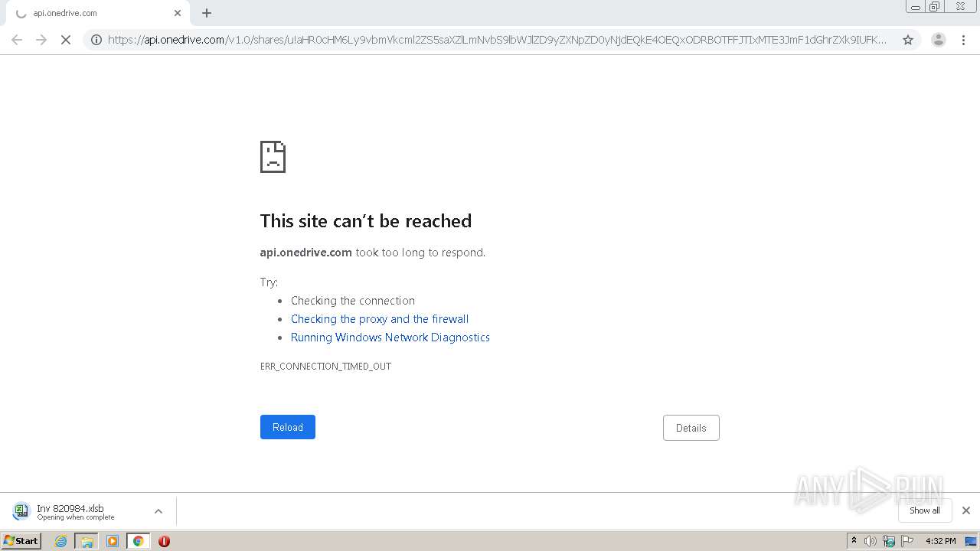Click the 4:32 PM clock

[940, 541]
